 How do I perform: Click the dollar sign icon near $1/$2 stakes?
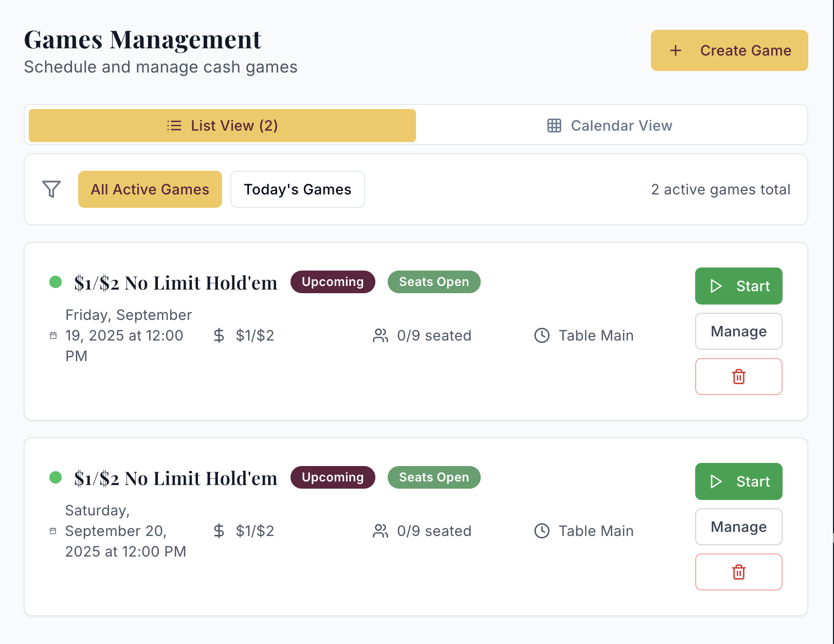(x=219, y=335)
